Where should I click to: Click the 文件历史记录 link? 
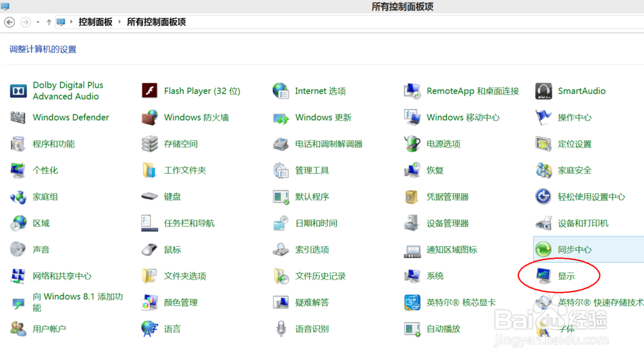[x=320, y=276]
